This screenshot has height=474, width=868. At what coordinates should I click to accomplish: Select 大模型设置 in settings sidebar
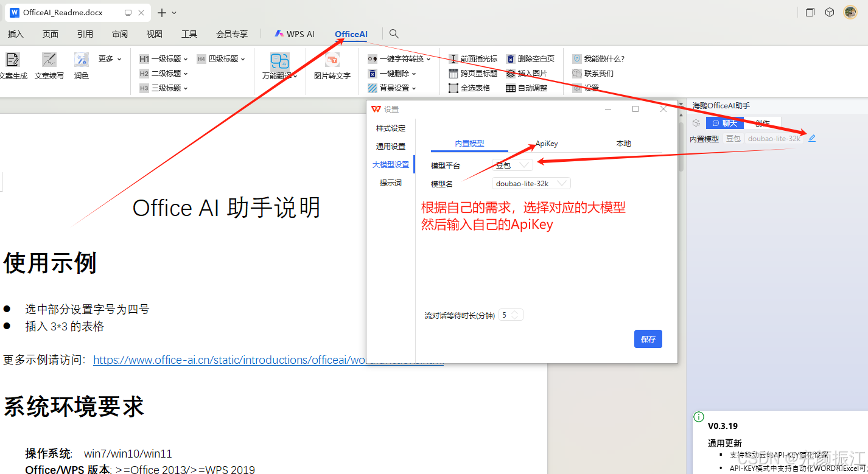tap(391, 165)
